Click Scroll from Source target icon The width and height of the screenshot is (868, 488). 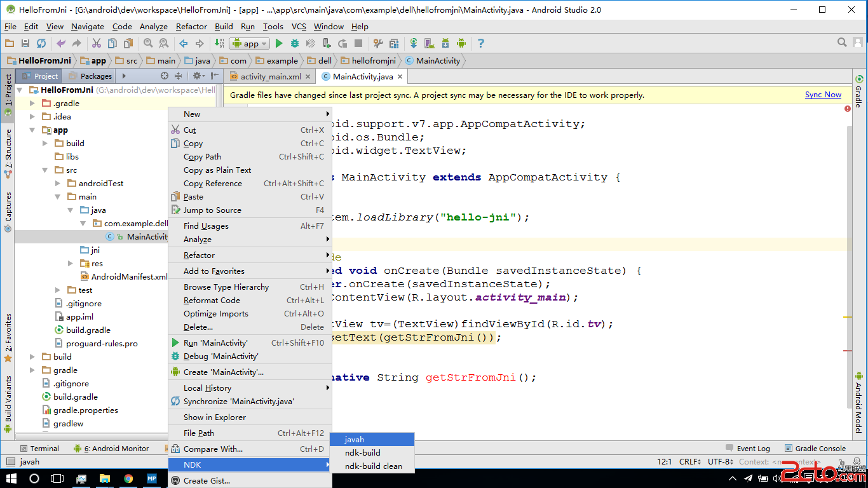165,76
